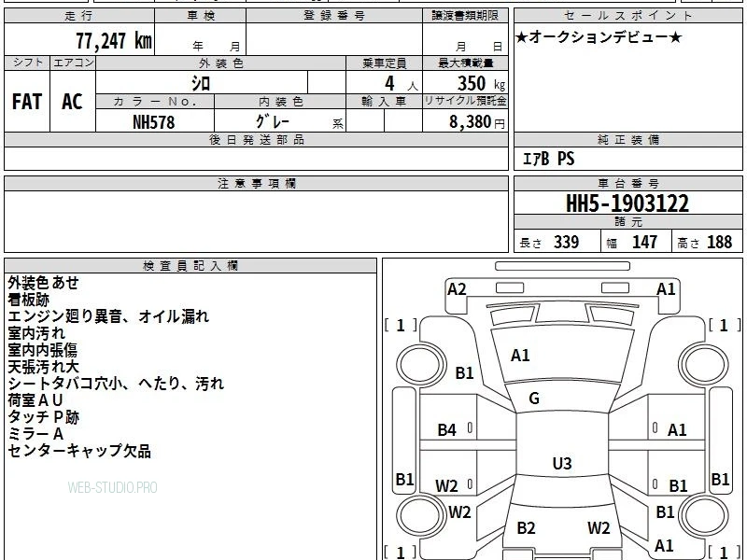This screenshot has height=560, width=747.
Task: Click the 純正装備 section header
Action: pos(627,140)
